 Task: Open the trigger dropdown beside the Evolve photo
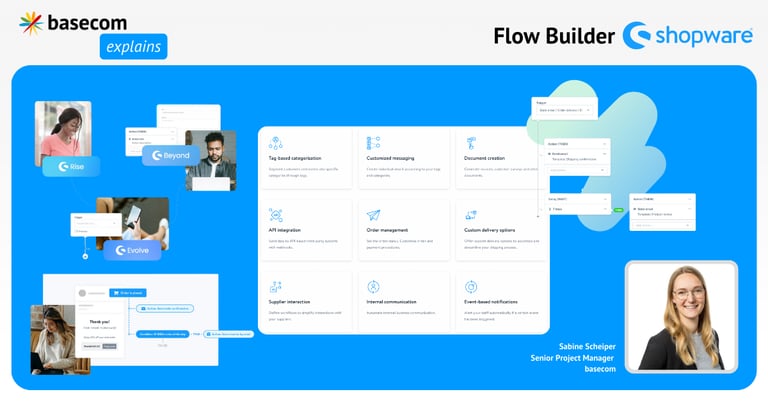pos(96,223)
